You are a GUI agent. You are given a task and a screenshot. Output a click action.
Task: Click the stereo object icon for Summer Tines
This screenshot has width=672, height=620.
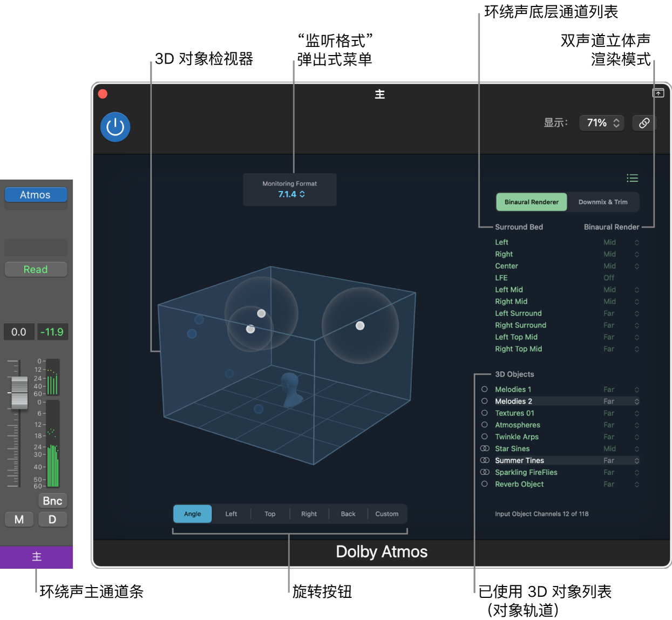[x=485, y=460]
